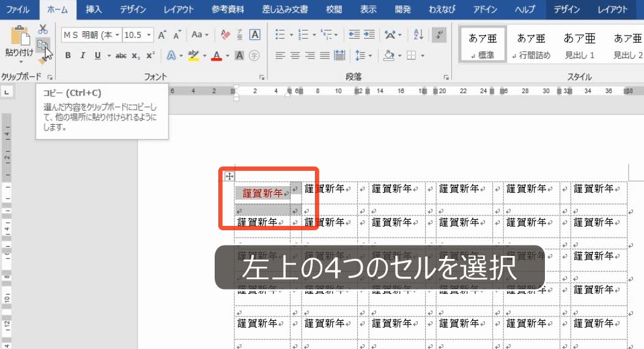The width and height of the screenshot is (644, 349).
Task: Open the ファイル tab
Action: click(x=18, y=9)
